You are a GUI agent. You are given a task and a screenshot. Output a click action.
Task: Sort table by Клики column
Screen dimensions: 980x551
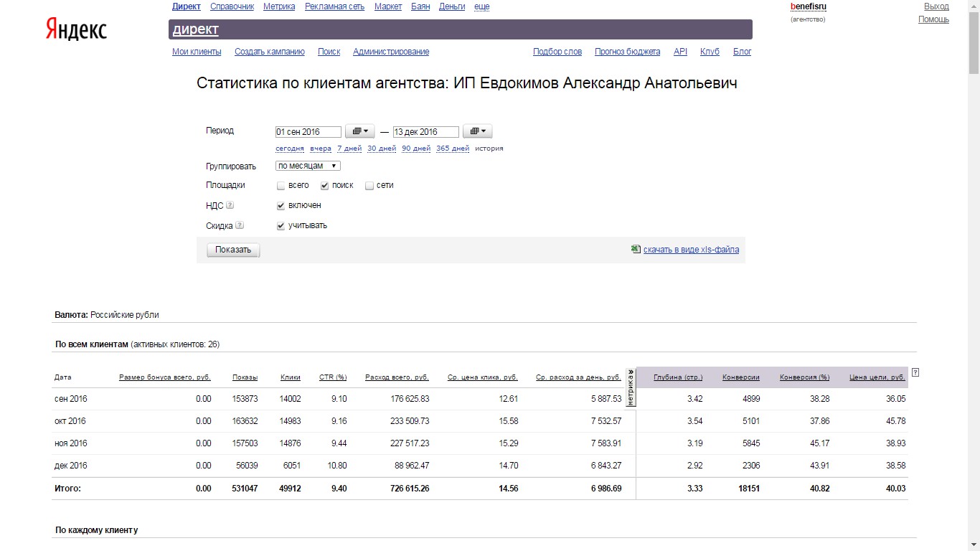(x=290, y=377)
